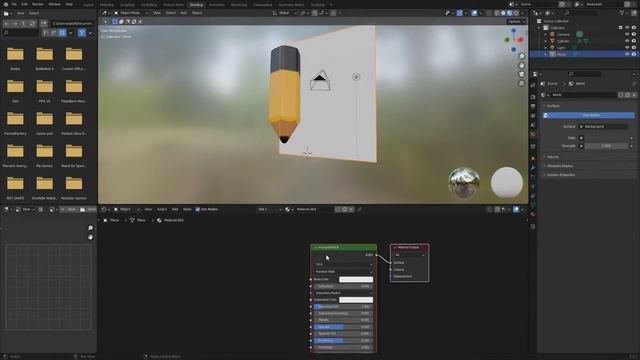Open the 3D viewport Add menu
Viewport: 640px width, 360px height.
pos(184,13)
